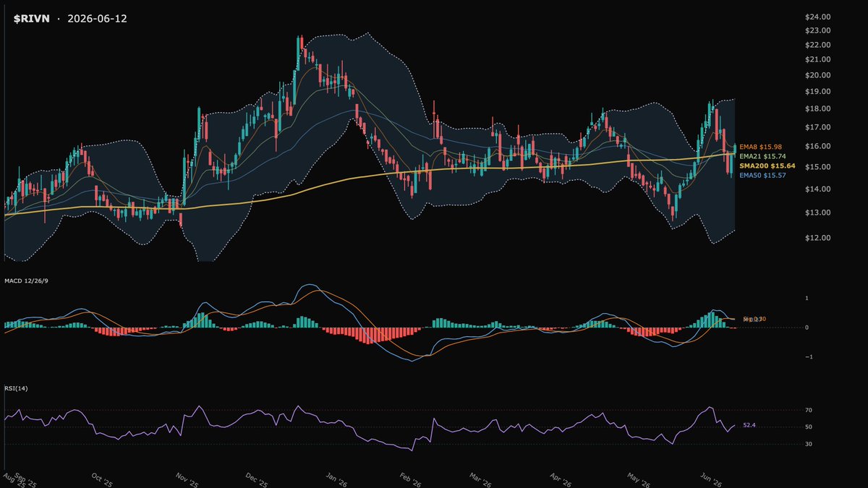This screenshot has height=488, width=868.
Task: Select the $24.00 price axis label
Action: click(x=819, y=17)
